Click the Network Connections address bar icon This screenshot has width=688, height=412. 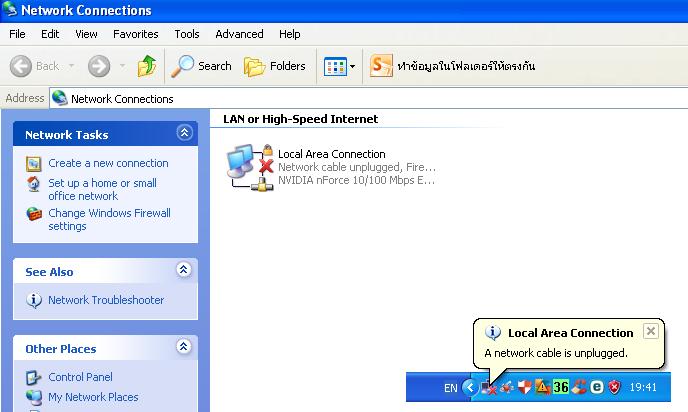[60, 98]
